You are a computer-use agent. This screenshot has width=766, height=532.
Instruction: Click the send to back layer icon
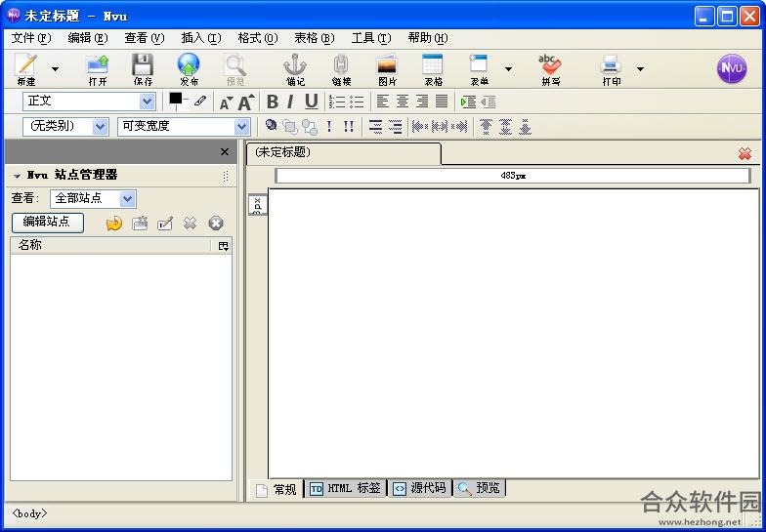pos(310,127)
